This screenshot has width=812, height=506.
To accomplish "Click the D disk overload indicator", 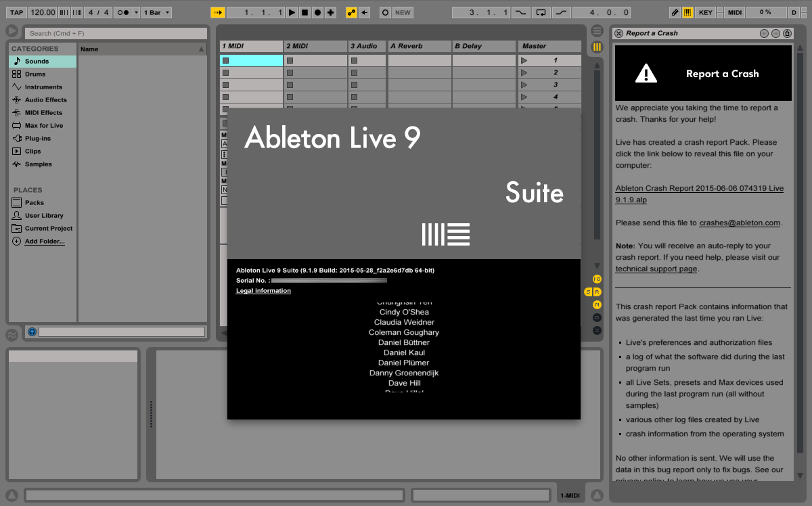I will [x=793, y=12].
